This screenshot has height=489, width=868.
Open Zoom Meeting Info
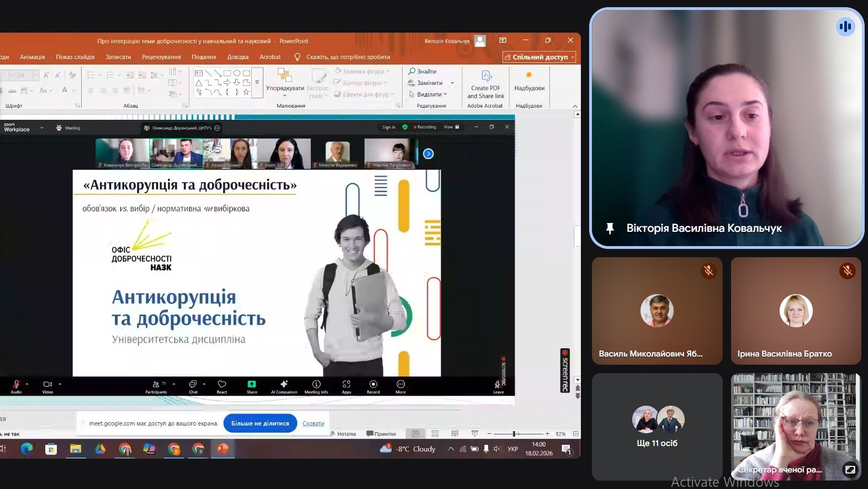click(x=316, y=384)
